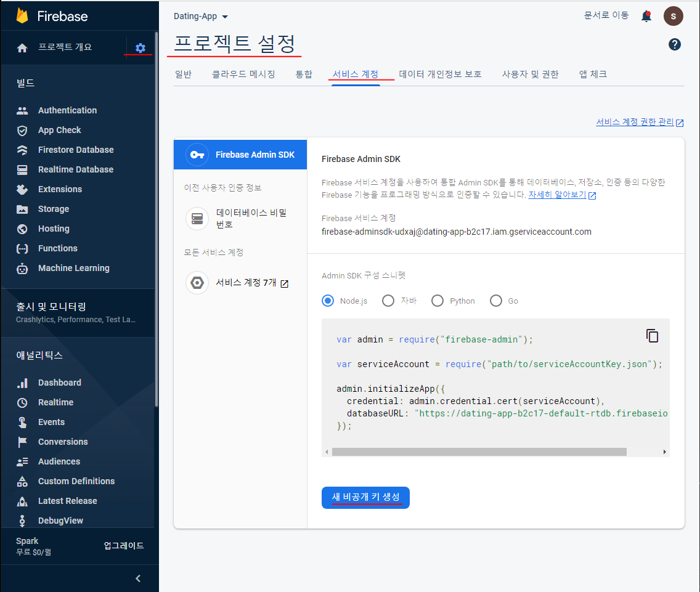This screenshot has height=592, width=700.
Task: Open Latest Release icon
Action: pyautogui.click(x=22, y=501)
